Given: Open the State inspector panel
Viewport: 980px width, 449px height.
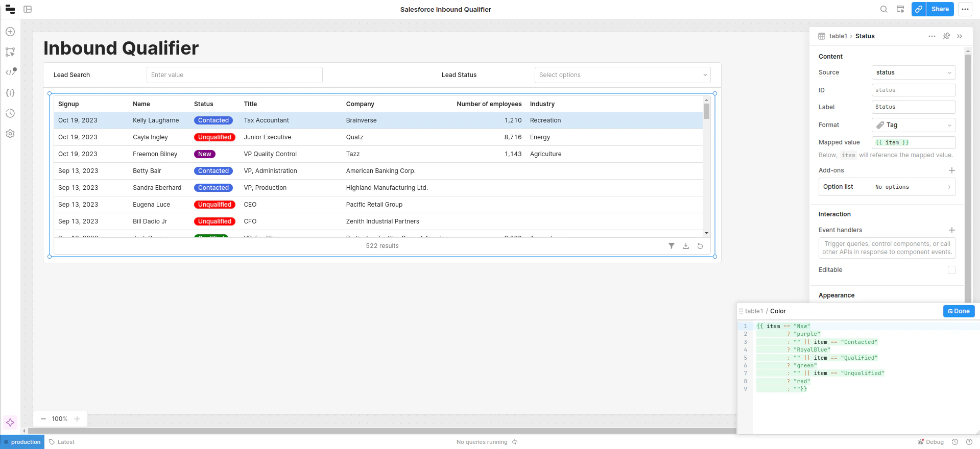Looking at the screenshot, I should pyautogui.click(x=10, y=93).
